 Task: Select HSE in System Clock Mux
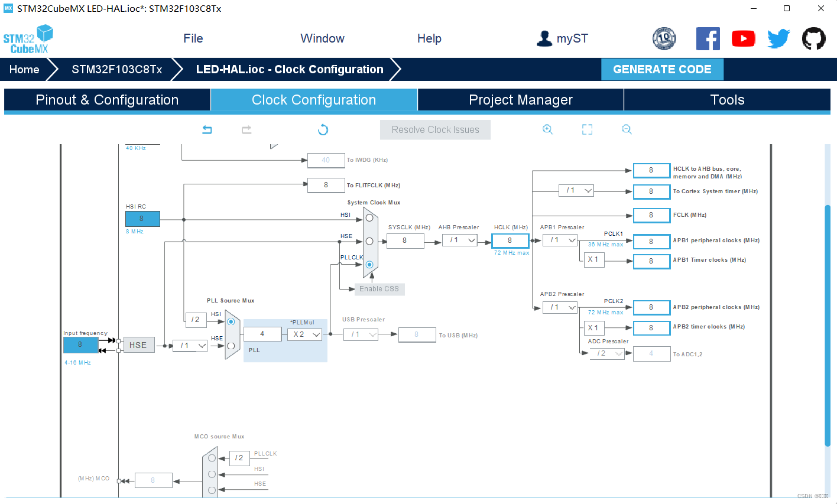click(369, 241)
